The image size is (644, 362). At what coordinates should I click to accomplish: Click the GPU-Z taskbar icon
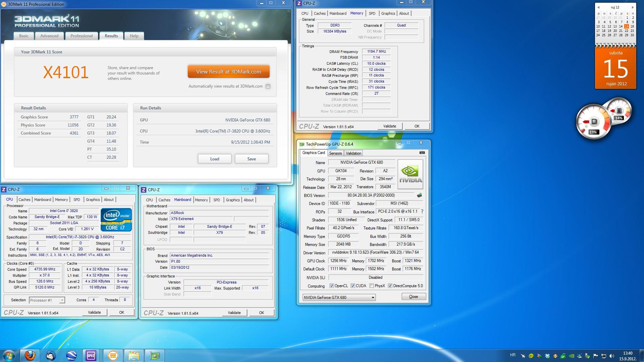(154, 355)
